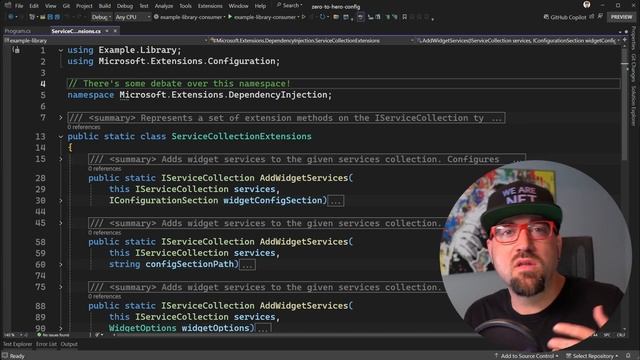Expand collapsed code after configSectionPath ellipsis

point(247,264)
